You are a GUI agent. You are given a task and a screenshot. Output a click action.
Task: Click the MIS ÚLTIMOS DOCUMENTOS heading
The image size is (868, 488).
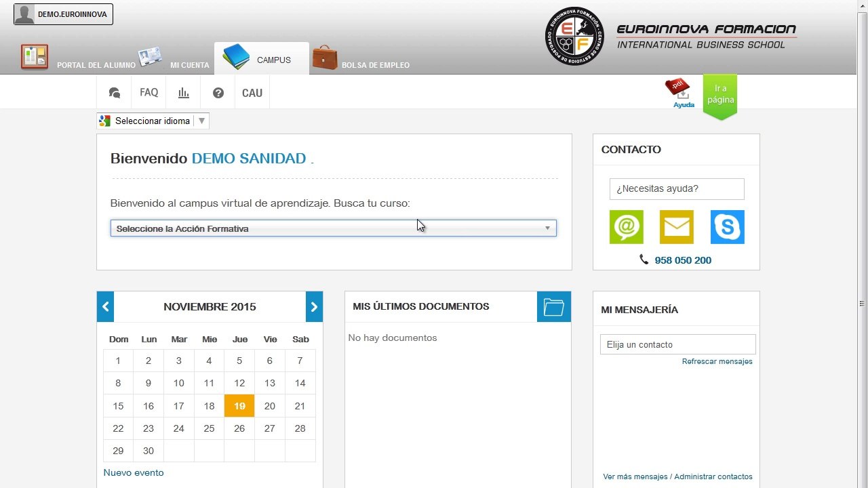[x=421, y=306]
